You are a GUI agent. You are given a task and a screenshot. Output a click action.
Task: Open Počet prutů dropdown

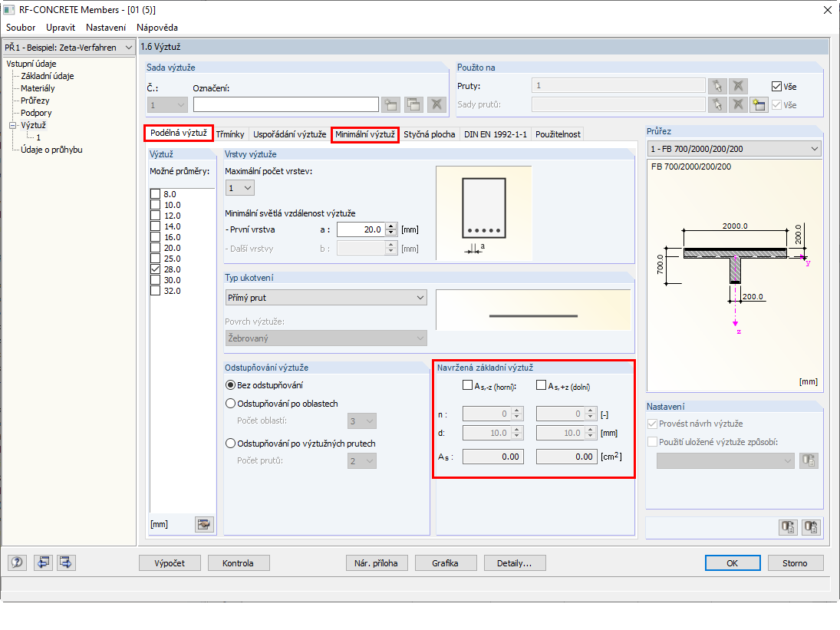362,460
